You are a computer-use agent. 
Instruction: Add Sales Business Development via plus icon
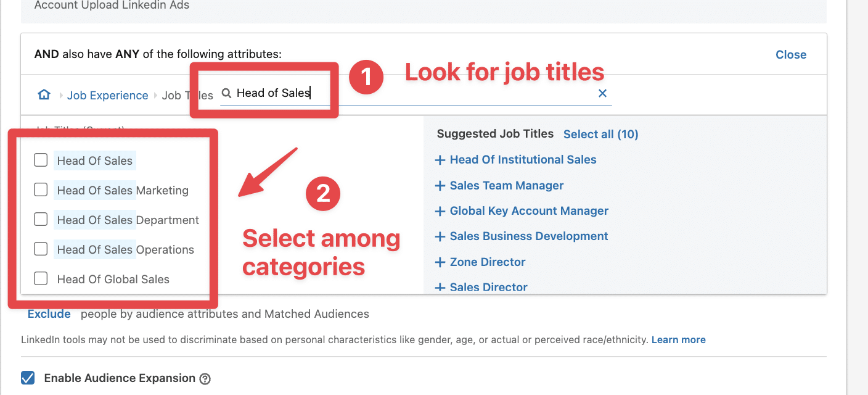click(x=440, y=237)
